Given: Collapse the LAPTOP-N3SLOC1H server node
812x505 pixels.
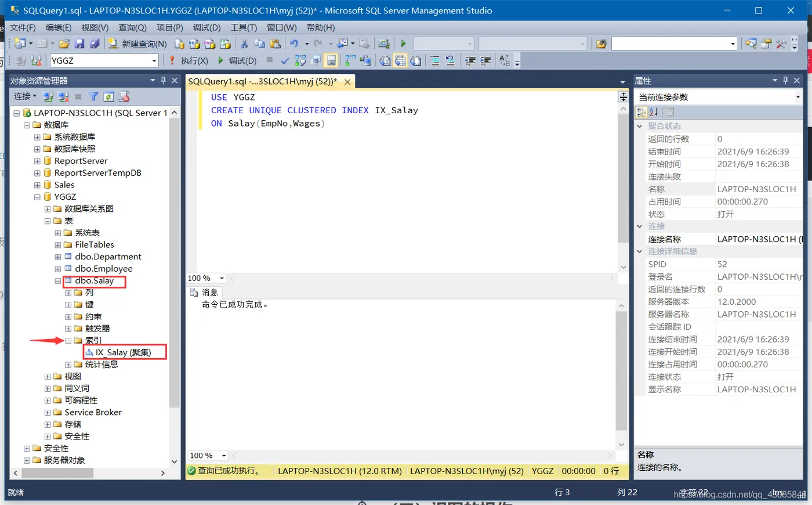Looking at the screenshot, I should 17,113.
